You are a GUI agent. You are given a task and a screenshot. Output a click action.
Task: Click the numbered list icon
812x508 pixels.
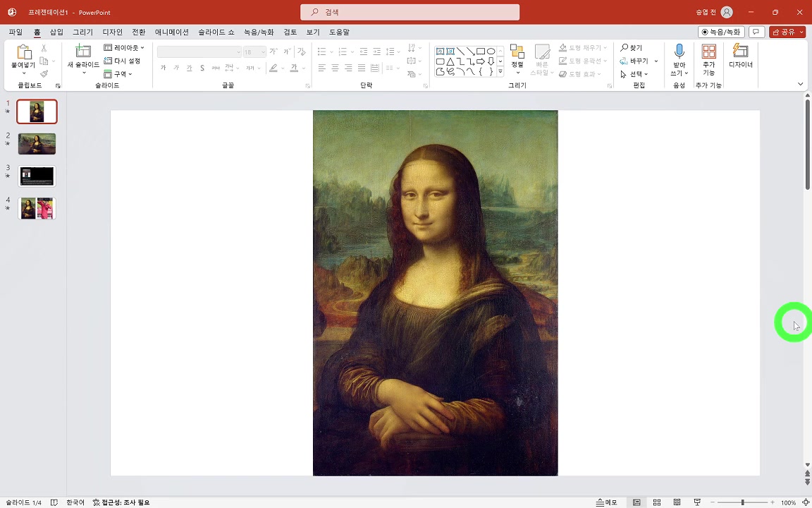point(342,52)
